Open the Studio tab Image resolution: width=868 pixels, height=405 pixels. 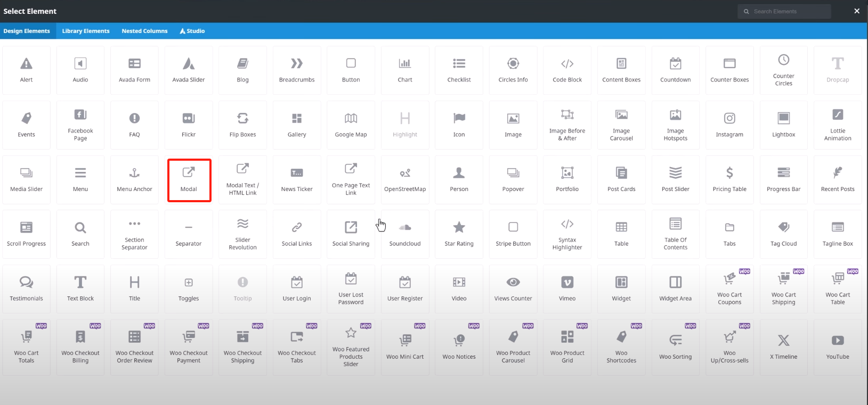[x=192, y=31]
